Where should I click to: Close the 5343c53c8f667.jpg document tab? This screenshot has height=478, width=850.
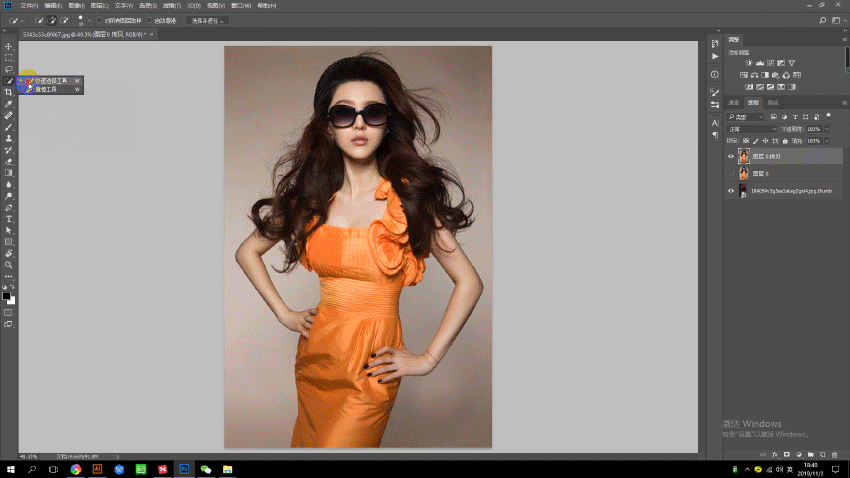152,34
